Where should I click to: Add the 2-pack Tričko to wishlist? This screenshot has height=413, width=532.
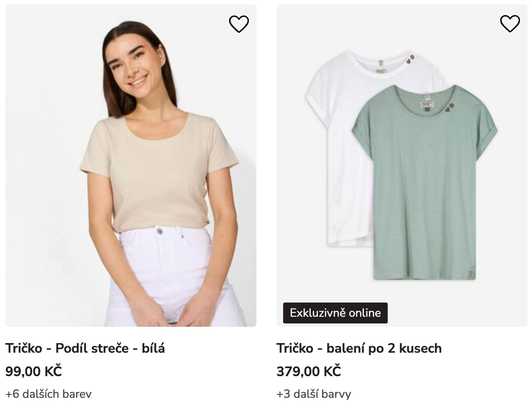(510, 24)
